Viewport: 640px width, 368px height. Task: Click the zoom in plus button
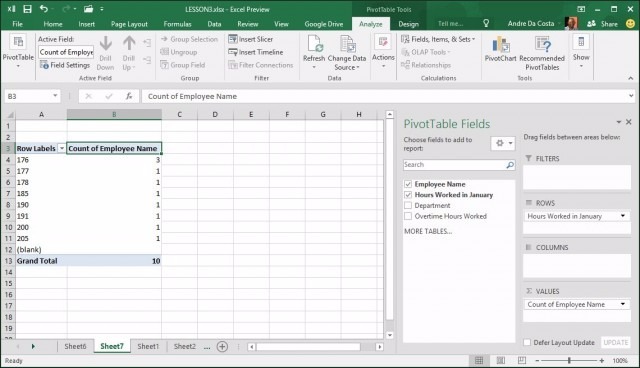pos(602,360)
